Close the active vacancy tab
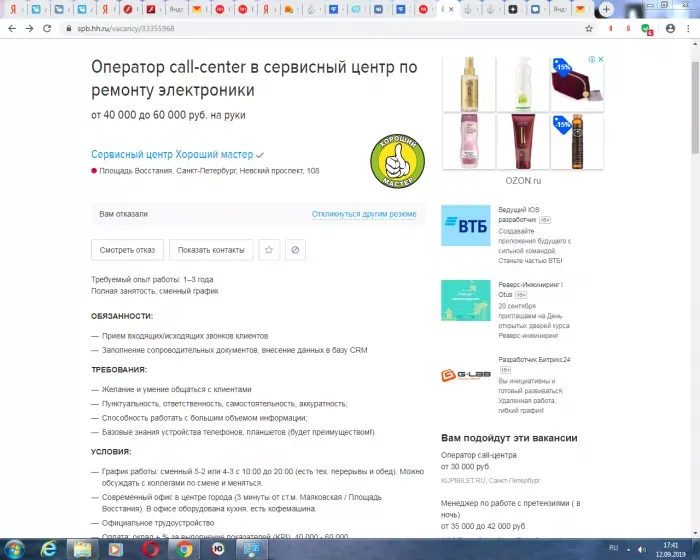 (451, 9)
